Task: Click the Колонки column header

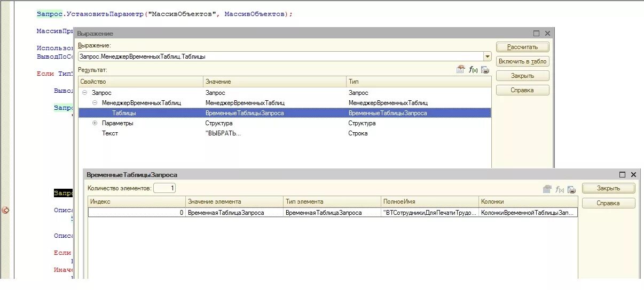Action: pos(528,202)
